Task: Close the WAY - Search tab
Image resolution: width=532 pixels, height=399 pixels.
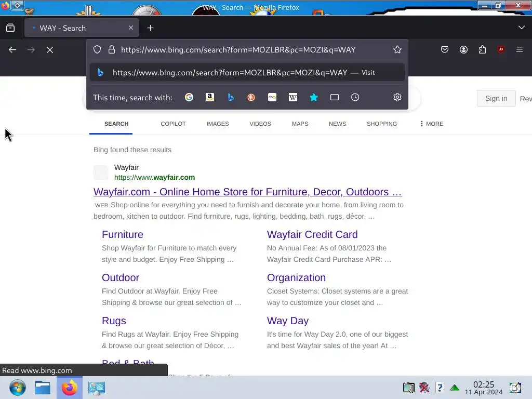Action: click(131, 28)
